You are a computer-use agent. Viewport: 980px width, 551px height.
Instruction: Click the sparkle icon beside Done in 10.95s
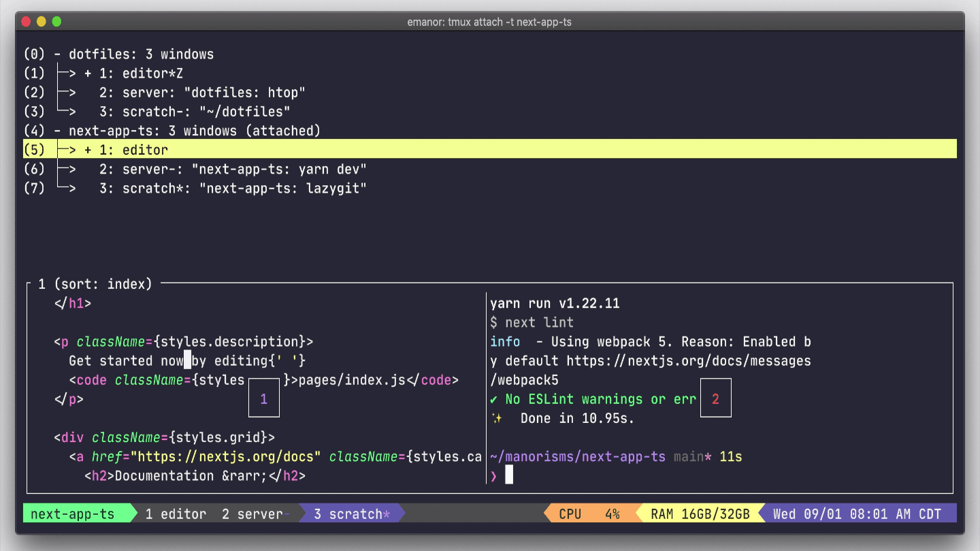pos(497,418)
